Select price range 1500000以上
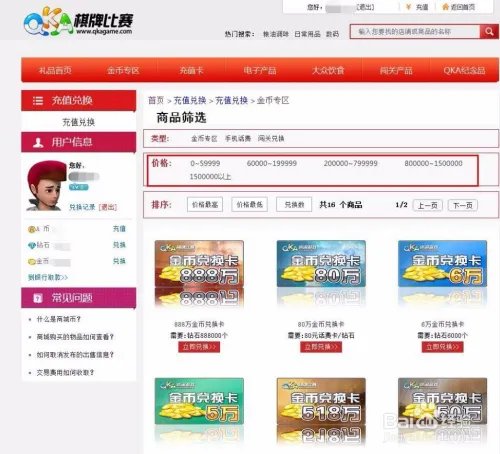The height and width of the screenshot is (454, 500). pos(210,177)
